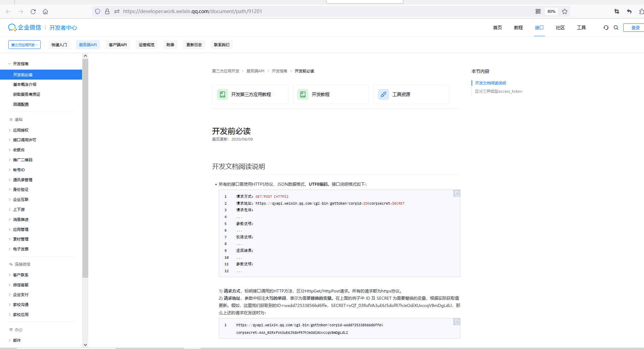
Task: Reload the page with the refresh icon
Action: point(33,11)
